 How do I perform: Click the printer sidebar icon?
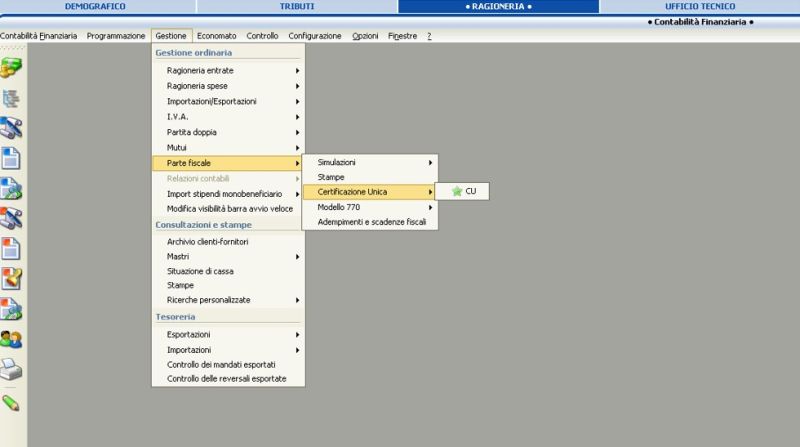tap(11, 369)
